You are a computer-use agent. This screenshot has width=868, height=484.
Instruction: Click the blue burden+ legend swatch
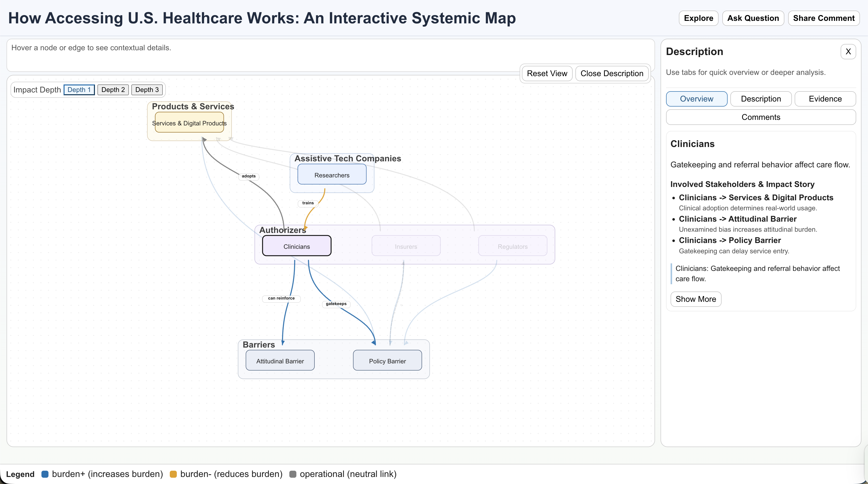45,474
